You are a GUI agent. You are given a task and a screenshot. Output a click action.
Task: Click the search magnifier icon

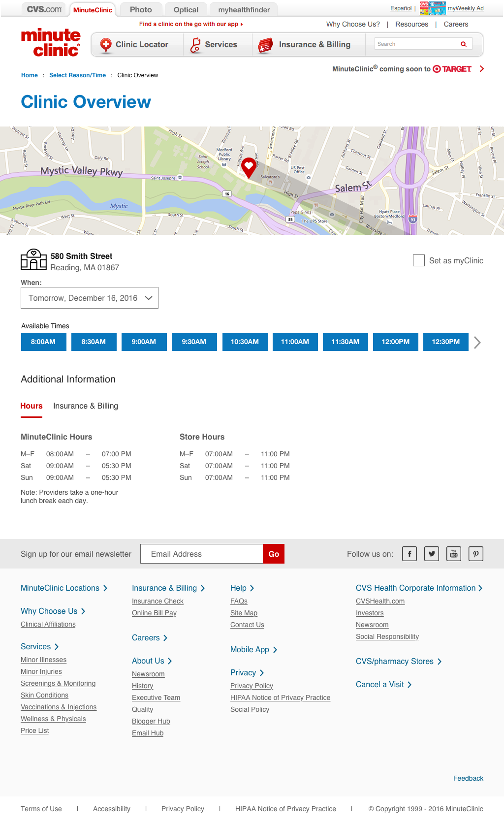[x=463, y=44]
